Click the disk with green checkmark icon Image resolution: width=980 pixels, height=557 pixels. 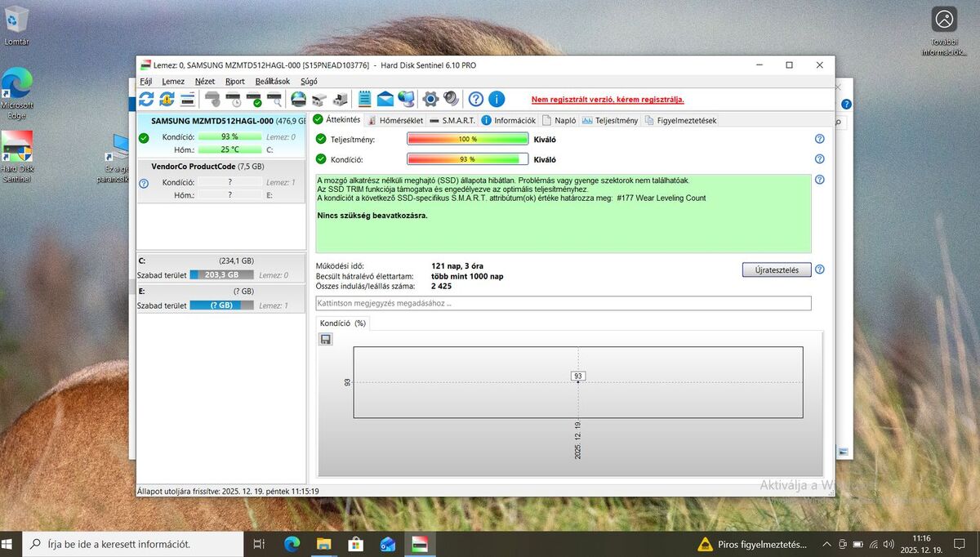click(x=254, y=99)
